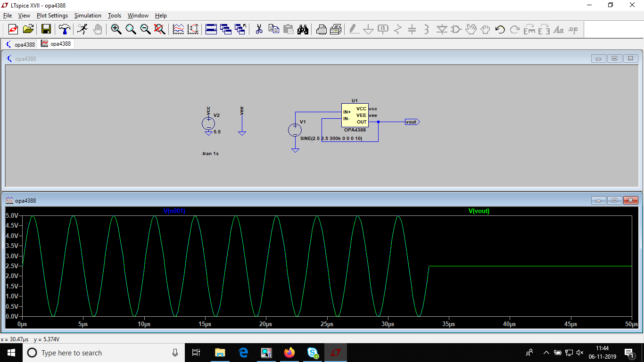Click the Zoom In magnifier
This screenshot has width=644, height=362.
(116, 29)
